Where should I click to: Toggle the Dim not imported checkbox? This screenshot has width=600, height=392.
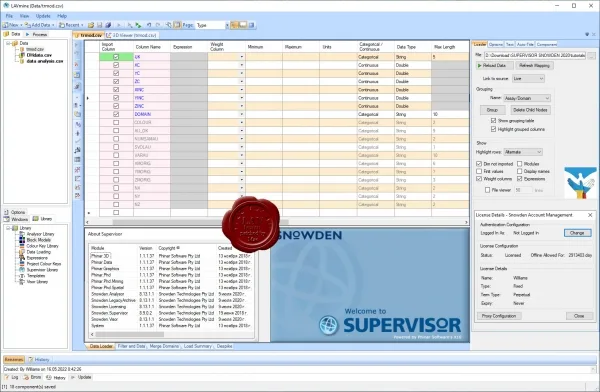[x=479, y=164]
